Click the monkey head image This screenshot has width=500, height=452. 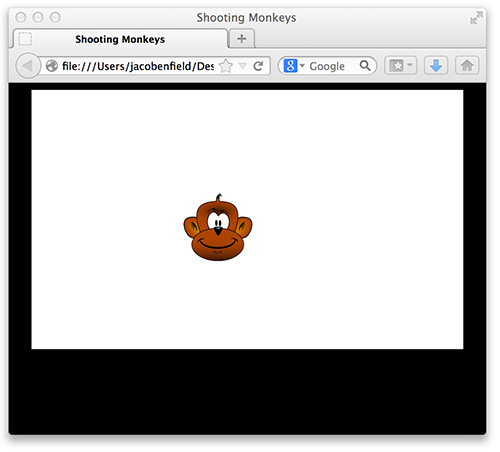tap(218, 228)
